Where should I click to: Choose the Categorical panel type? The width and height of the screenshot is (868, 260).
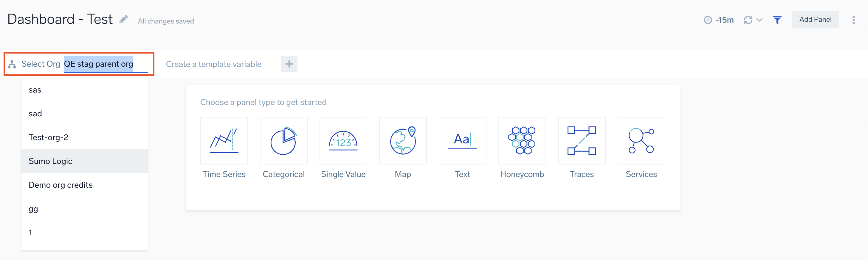283,141
